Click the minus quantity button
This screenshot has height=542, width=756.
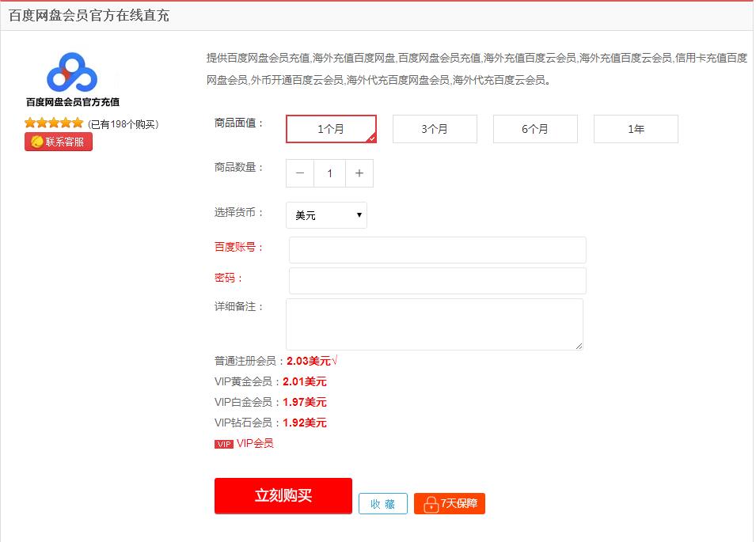[x=300, y=173]
